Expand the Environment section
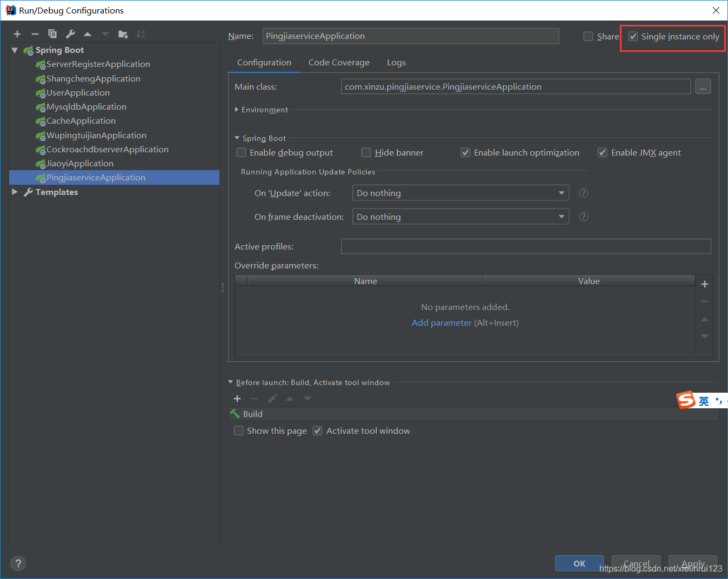 [237, 110]
